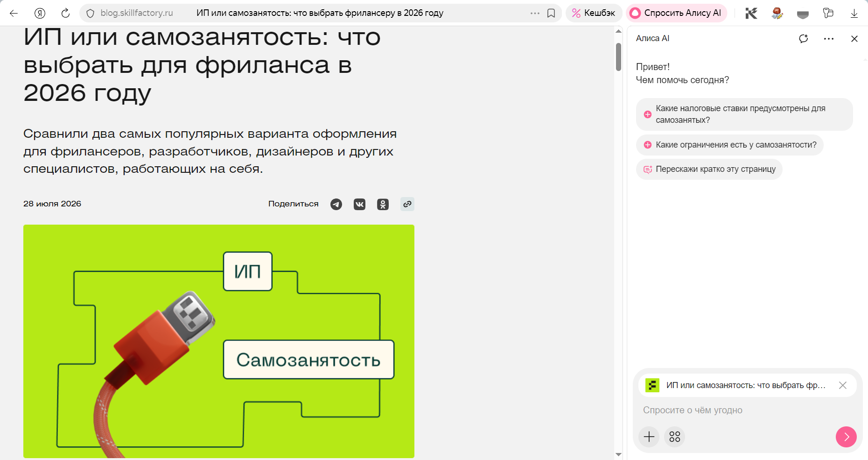Click the article subtitle paragraph
This screenshot has height=460, width=868.
(210, 151)
